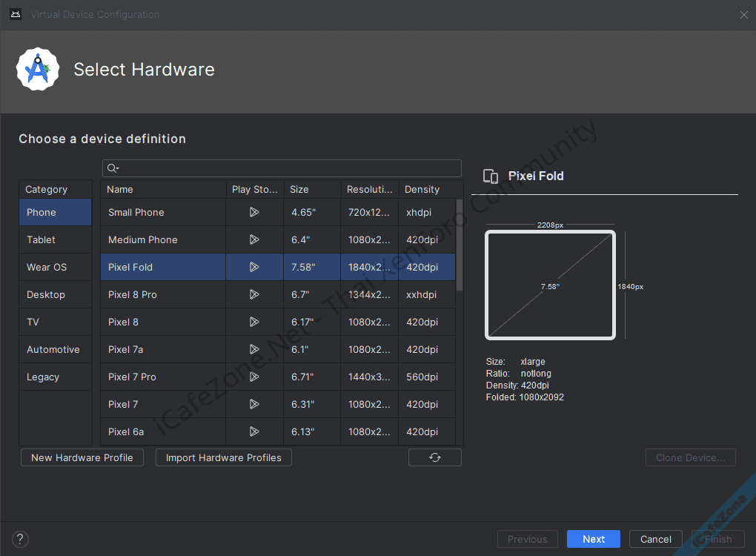Select the Tablet category

point(42,239)
